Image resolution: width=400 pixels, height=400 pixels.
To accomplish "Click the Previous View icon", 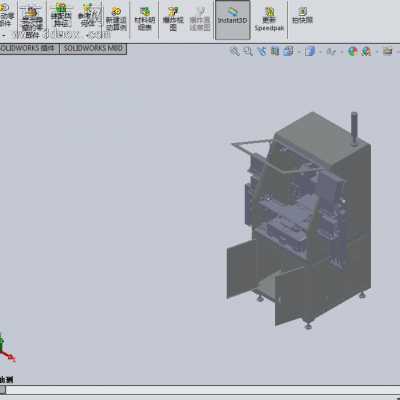I will (x=262, y=51).
